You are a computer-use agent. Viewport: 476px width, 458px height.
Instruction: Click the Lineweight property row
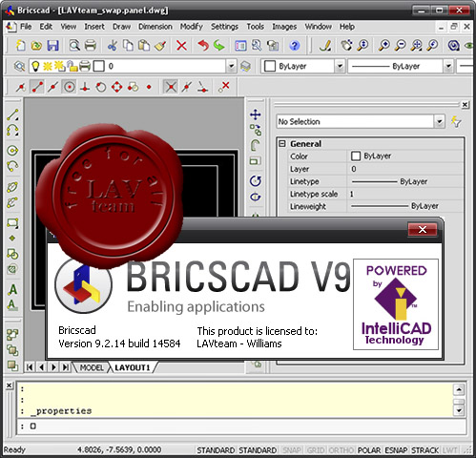(375, 206)
